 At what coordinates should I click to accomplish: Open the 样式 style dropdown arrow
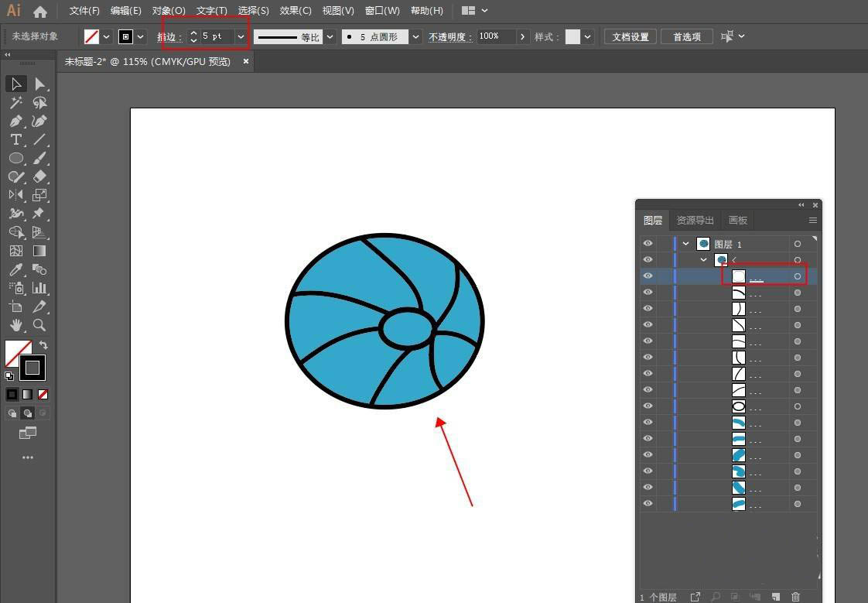point(587,36)
